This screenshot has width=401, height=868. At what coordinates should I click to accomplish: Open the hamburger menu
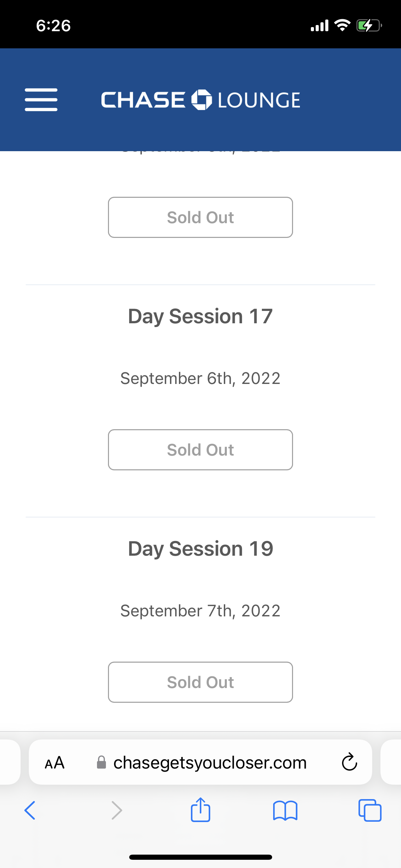41,100
